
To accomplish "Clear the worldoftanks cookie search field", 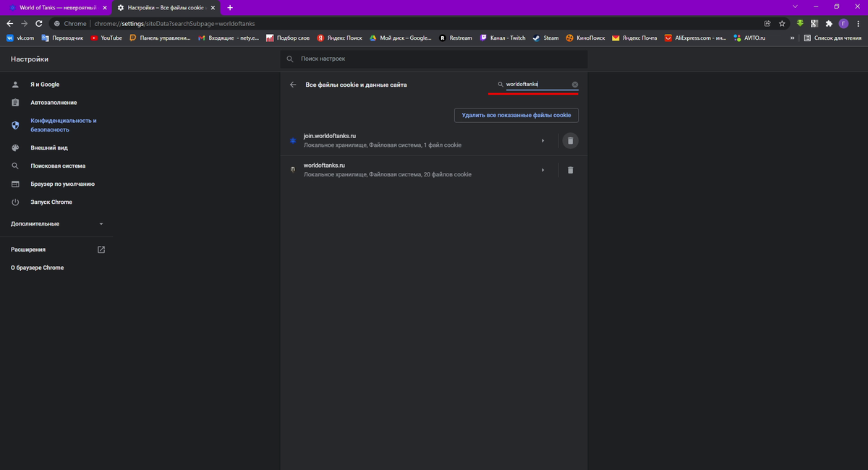I will pos(575,85).
